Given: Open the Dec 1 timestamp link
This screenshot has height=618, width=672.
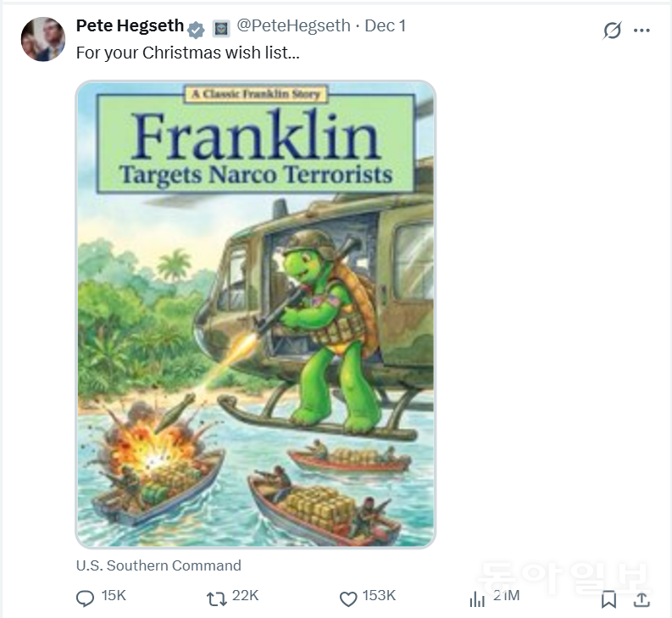Looking at the screenshot, I should (x=385, y=25).
